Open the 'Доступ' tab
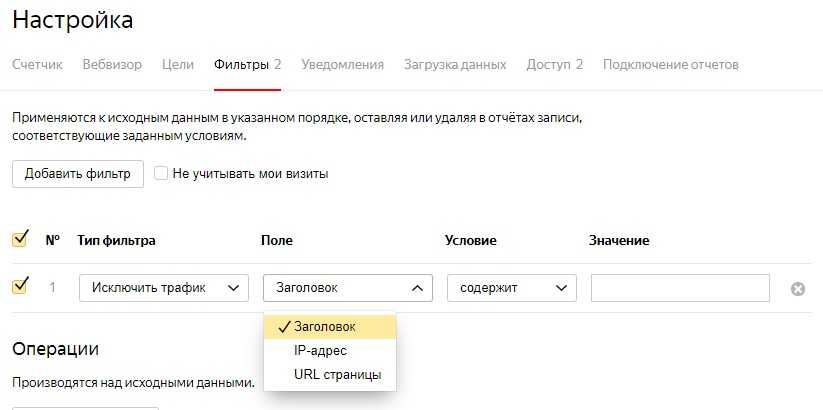 pos(554,64)
